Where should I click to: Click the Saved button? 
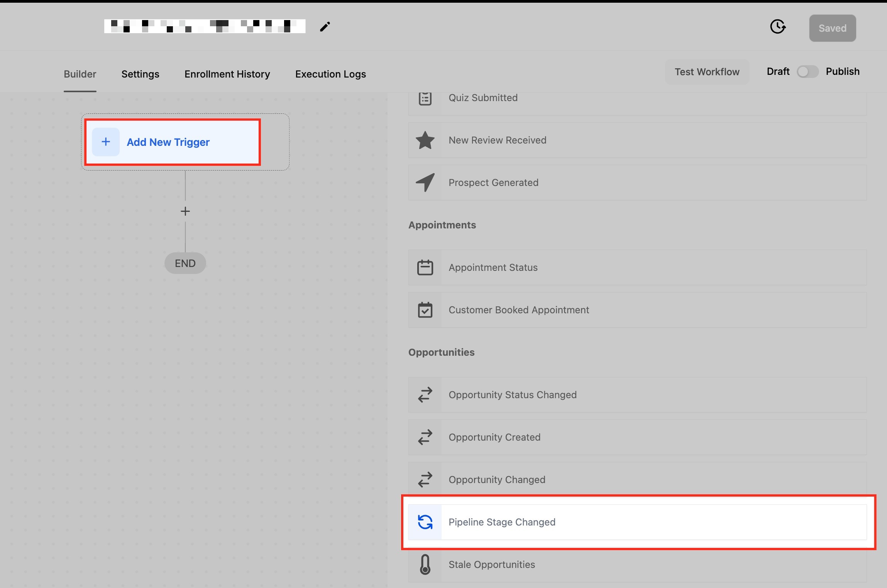[x=832, y=28]
